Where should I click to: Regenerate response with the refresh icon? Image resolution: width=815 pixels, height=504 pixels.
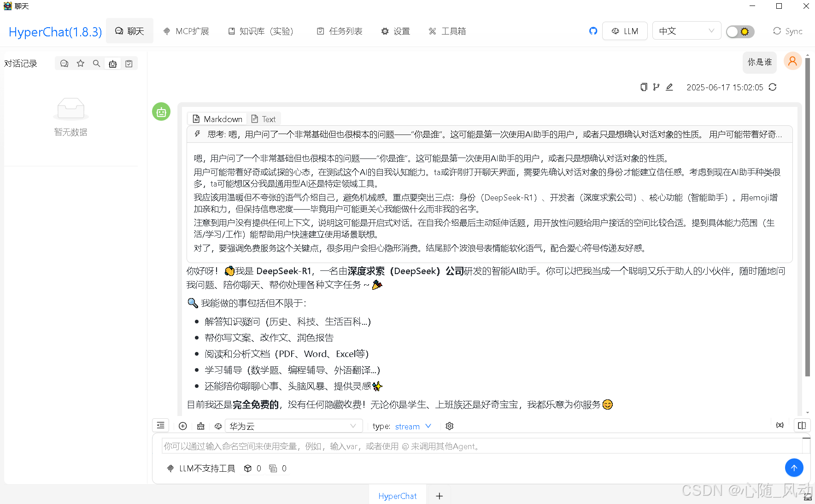773,87
